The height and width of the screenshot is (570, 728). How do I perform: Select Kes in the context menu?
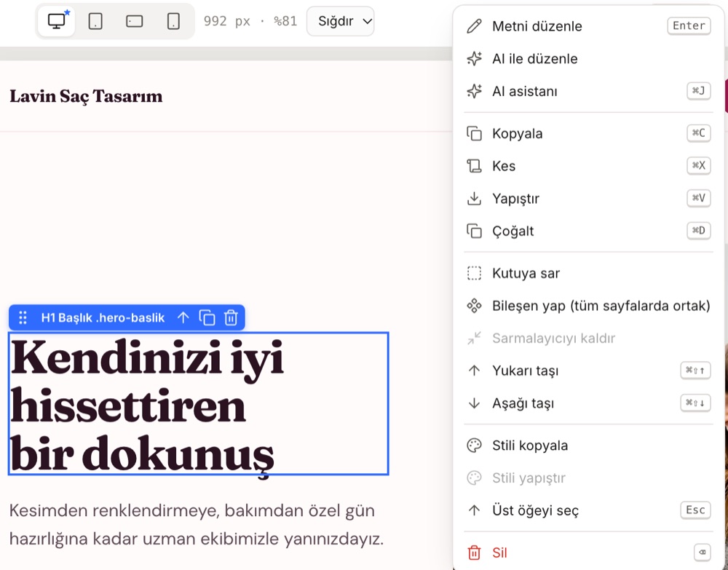tap(588, 166)
